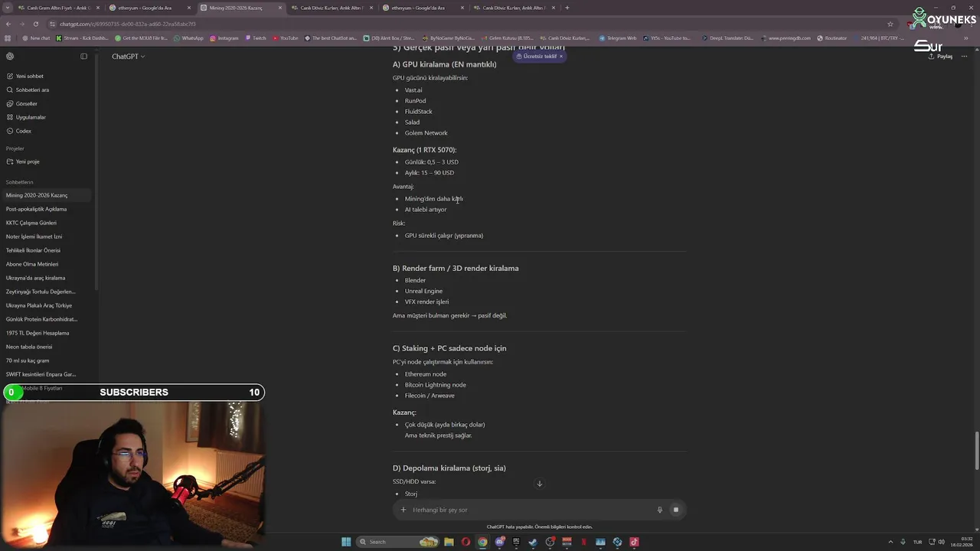Viewport: 980px width, 551px height.
Task: Click the Golem Network list item
Action: pos(426,133)
